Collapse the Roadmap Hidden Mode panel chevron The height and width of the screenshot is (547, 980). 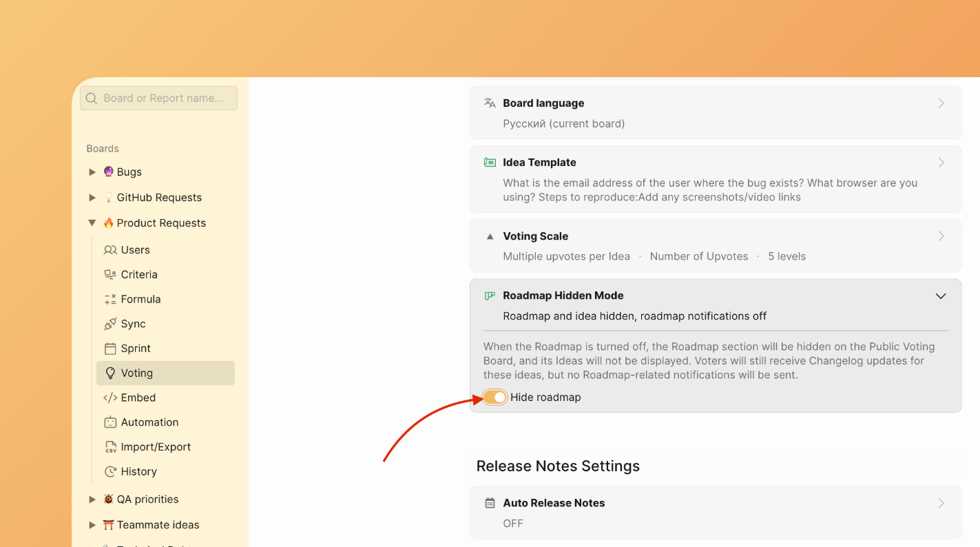(941, 296)
